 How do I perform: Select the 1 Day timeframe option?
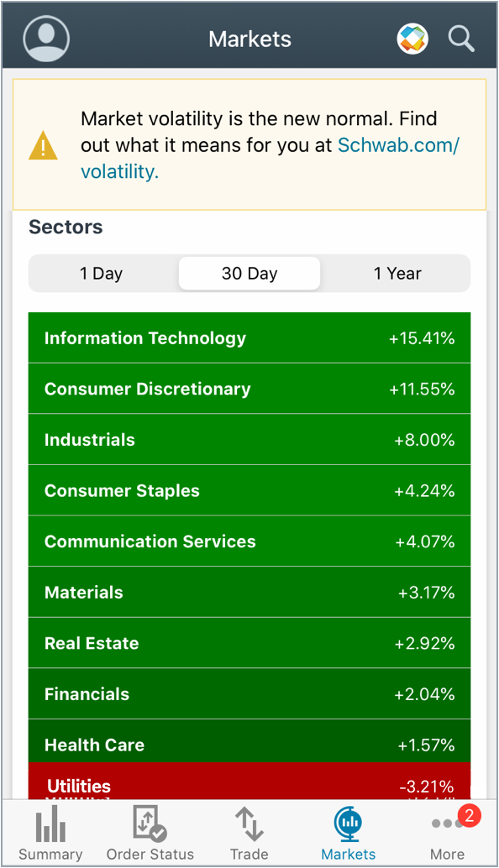pyautogui.click(x=101, y=273)
